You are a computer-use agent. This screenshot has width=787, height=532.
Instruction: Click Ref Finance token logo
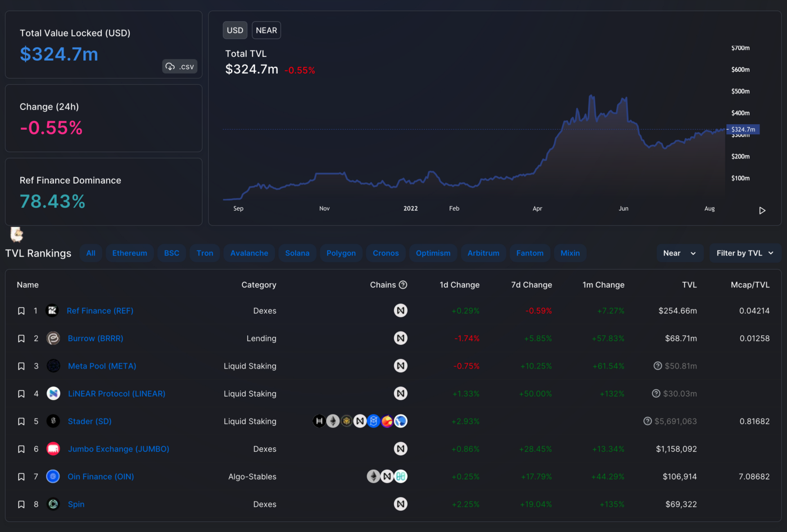[x=52, y=311]
